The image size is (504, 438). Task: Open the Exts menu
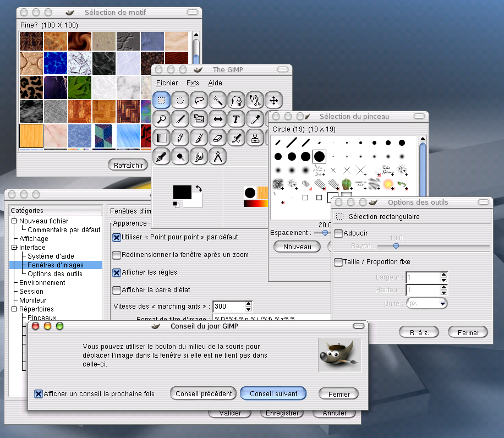193,83
